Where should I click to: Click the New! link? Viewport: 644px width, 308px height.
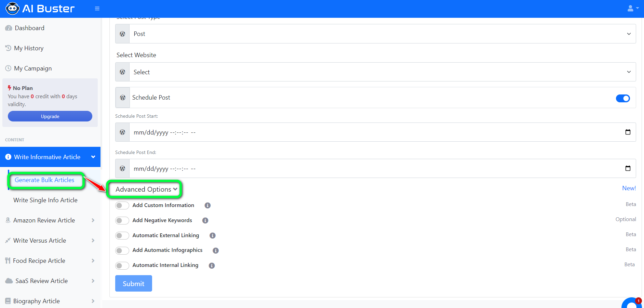coord(629,188)
